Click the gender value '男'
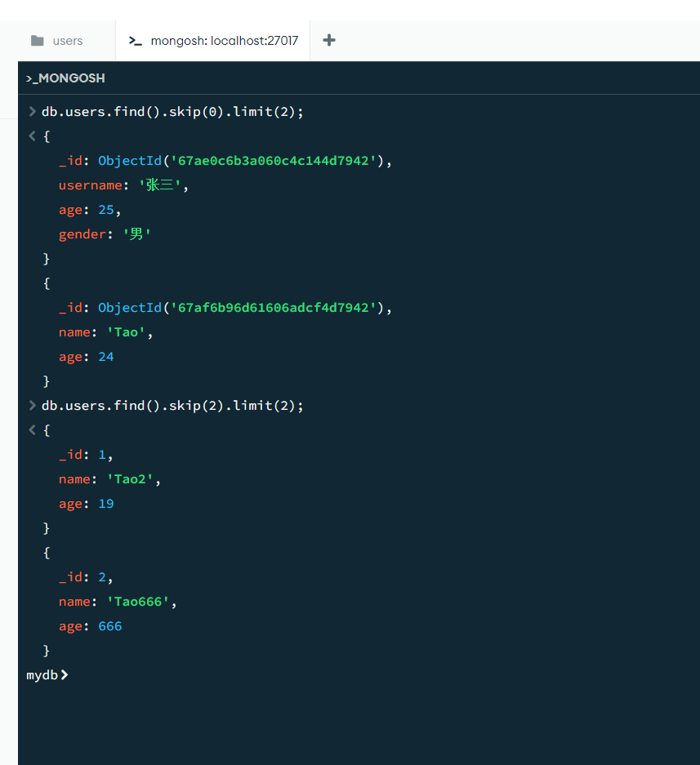Screen dimensions: 700x765 point(137,234)
